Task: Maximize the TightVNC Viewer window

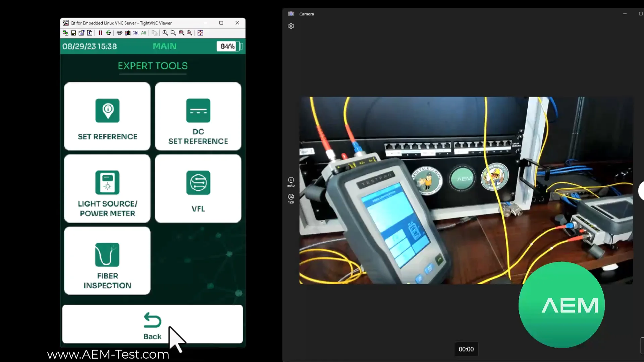Action: pyautogui.click(x=221, y=23)
